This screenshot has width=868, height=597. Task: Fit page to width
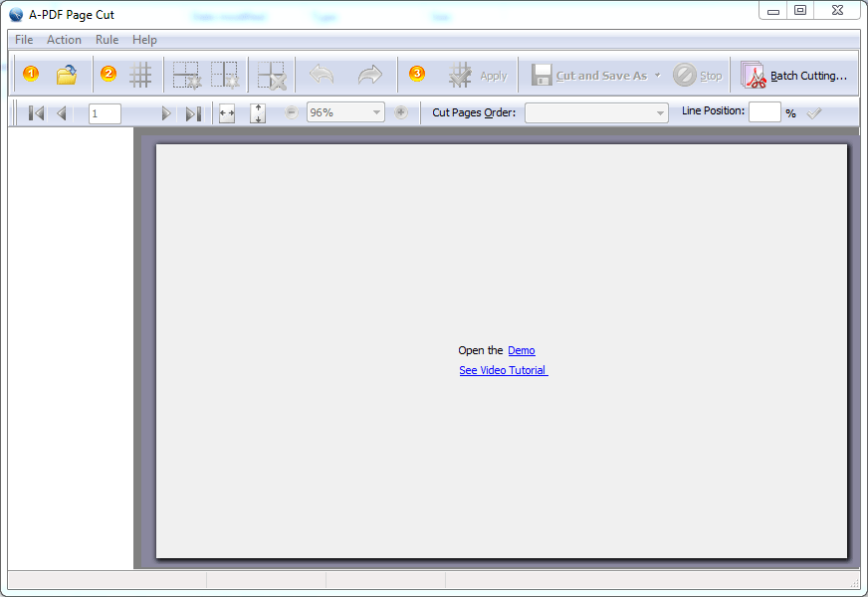click(227, 113)
